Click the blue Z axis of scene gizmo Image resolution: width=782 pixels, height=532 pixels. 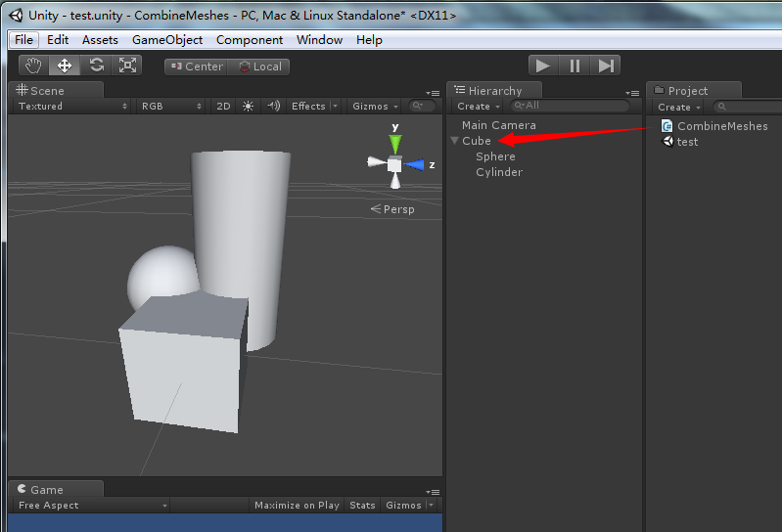click(x=414, y=164)
